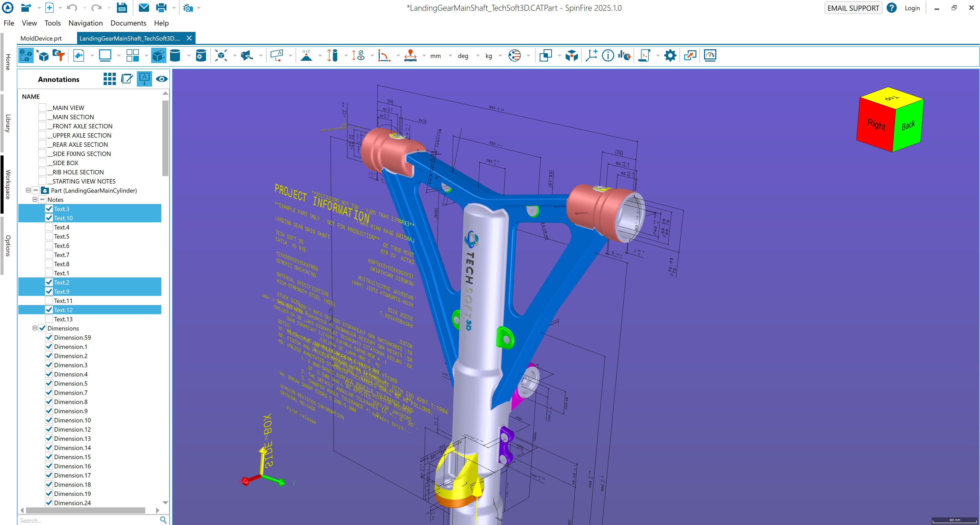The width and height of the screenshot is (980, 525).
Task: Open the information circle icon
Action: pos(608,56)
